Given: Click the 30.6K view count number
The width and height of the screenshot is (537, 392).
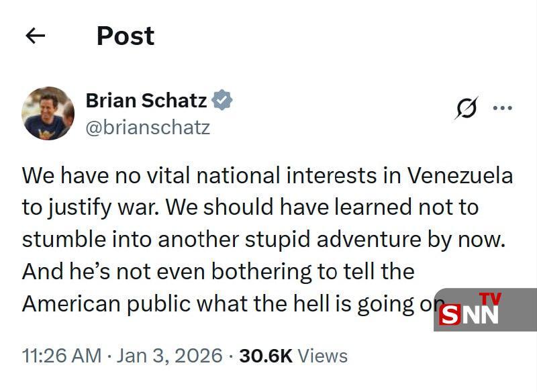Looking at the screenshot, I should (x=265, y=355).
